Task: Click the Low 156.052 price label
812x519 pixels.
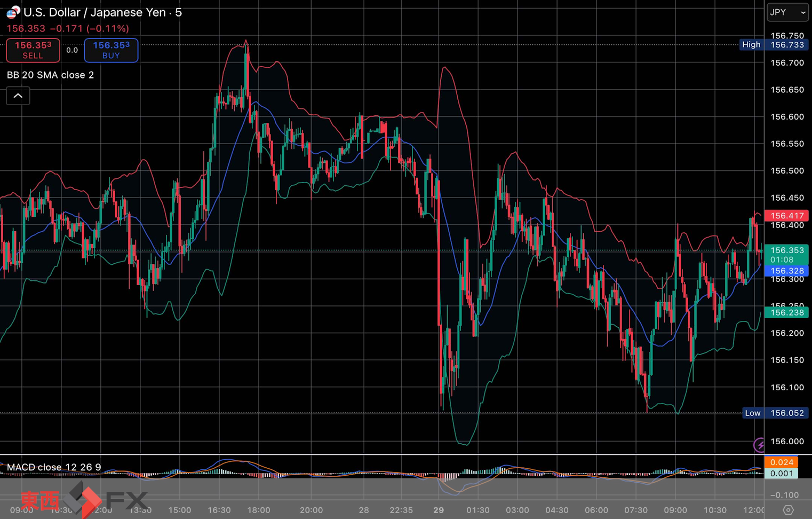Action: [x=775, y=413]
